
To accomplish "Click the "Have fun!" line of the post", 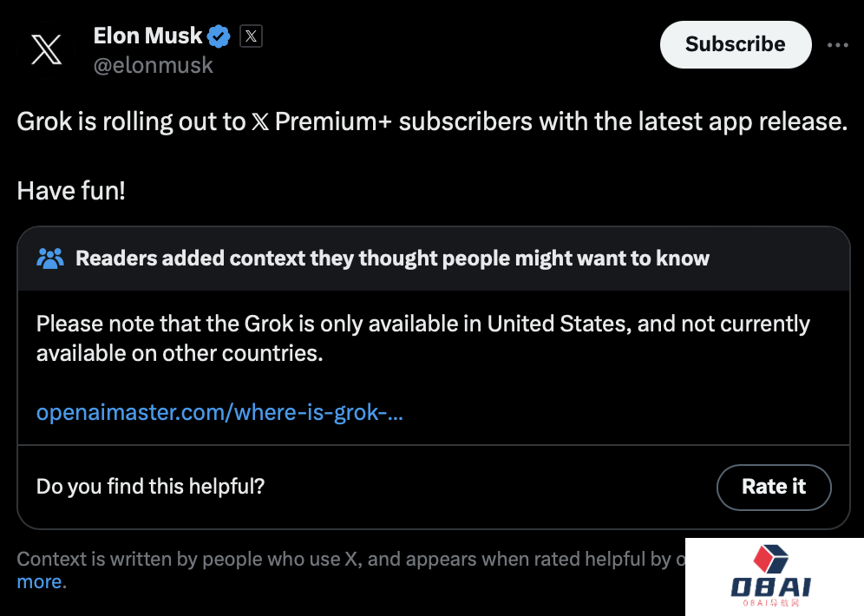I will [x=71, y=191].
